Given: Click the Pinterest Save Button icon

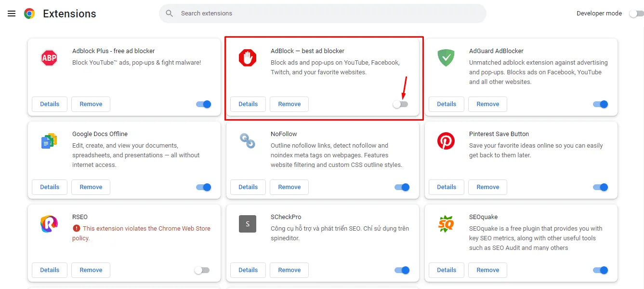Looking at the screenshot, I should [x=446, y=141].
